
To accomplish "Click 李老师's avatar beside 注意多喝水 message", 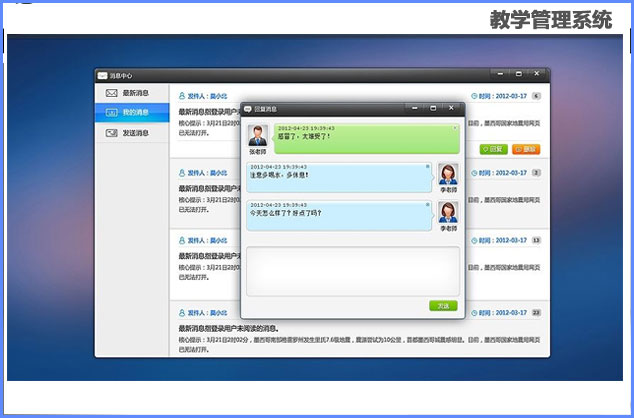I will pyautogui.click(x=448, y=175).
